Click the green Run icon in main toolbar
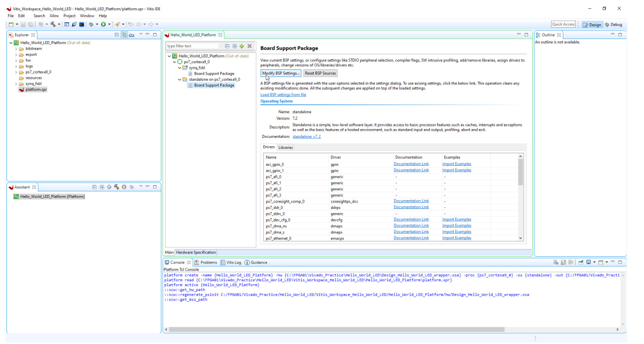The width and height of the screenshot is (644, 344). (x=103, y=24)
